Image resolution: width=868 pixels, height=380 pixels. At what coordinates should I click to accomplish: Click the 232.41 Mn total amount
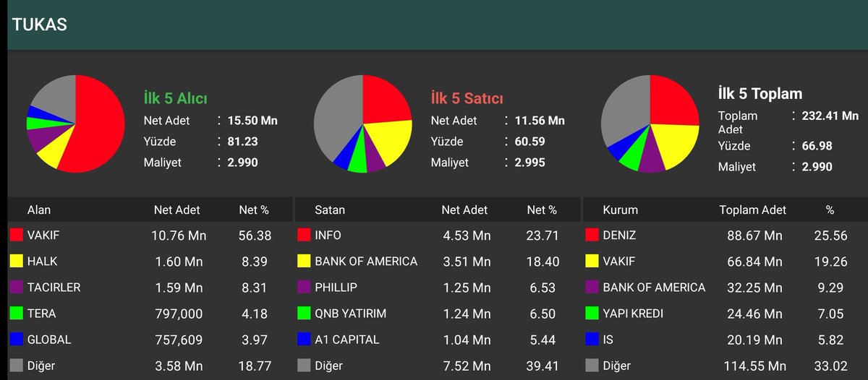(x=830, y=116)
